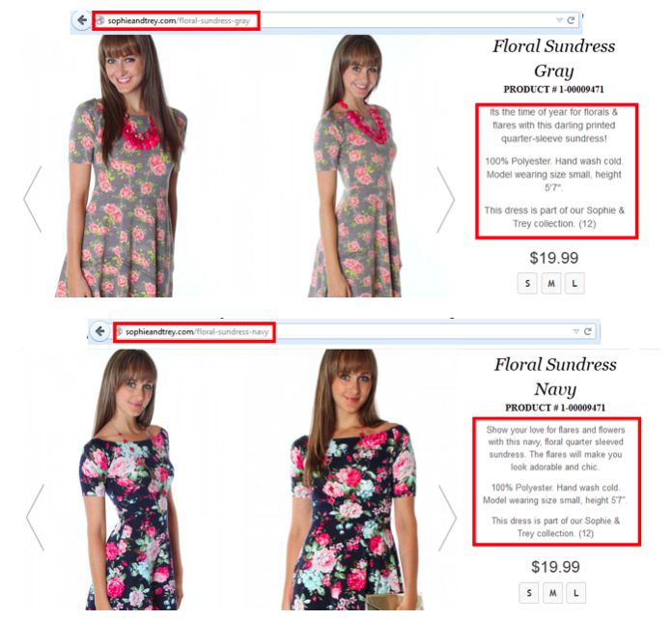Image resolution: width=672 pixels, height=621 pixels.
Task: Reload the floral-sundress-gray page
Action: coord(571,20)
